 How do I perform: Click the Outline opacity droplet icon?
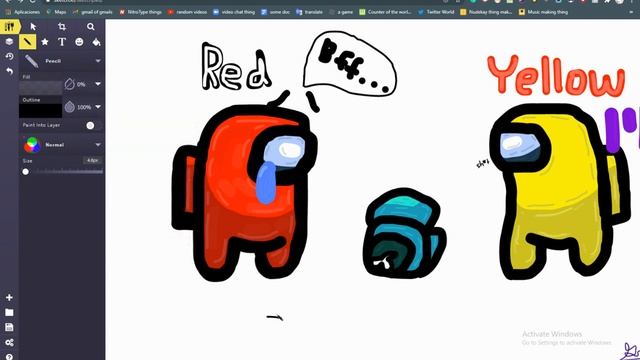tap(70, 107)
